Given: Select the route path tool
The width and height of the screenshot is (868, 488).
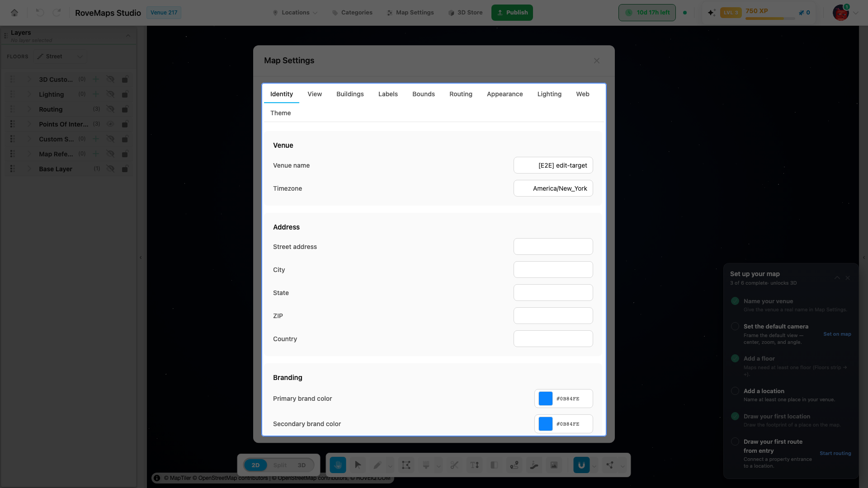Looking at the screenshot, I should pos(514,465).
